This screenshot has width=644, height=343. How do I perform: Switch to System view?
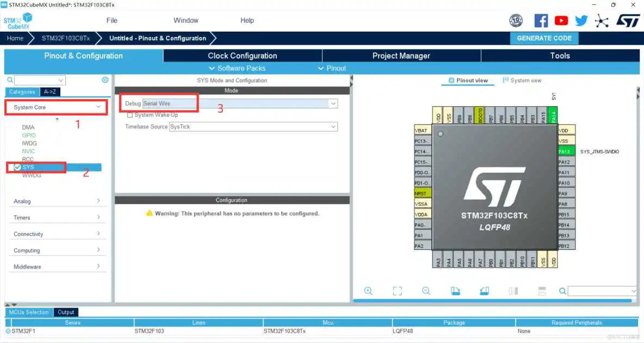522,80
